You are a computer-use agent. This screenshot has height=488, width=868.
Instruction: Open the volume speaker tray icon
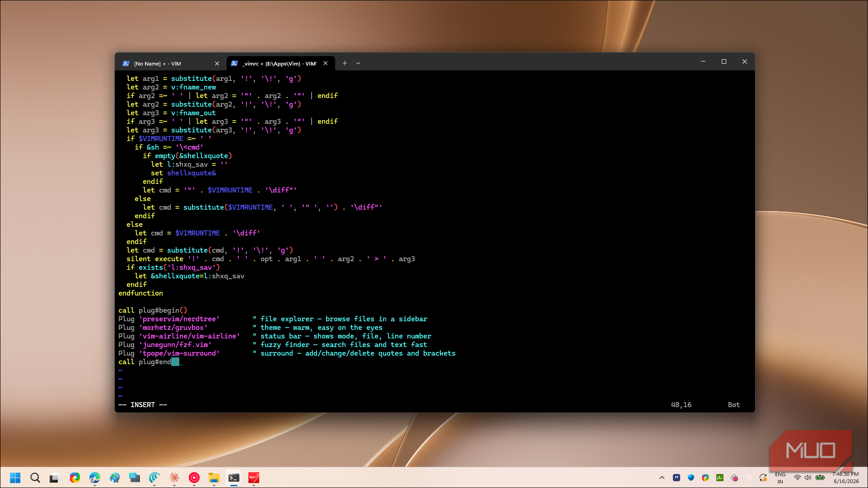pos(808,478)
